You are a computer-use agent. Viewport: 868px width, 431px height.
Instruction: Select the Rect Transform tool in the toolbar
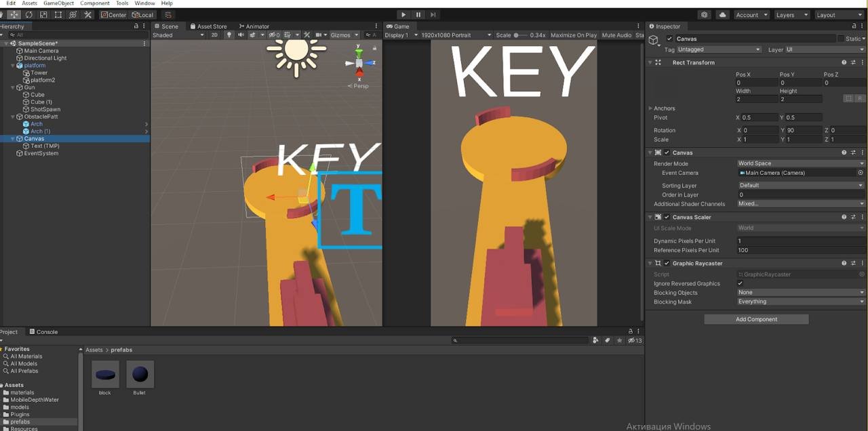tap(58, 15)
